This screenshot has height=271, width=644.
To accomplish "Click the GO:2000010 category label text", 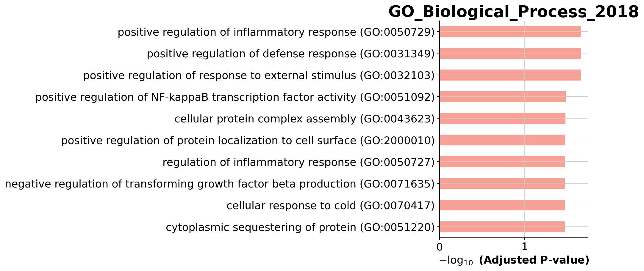I will pos(248,141).
